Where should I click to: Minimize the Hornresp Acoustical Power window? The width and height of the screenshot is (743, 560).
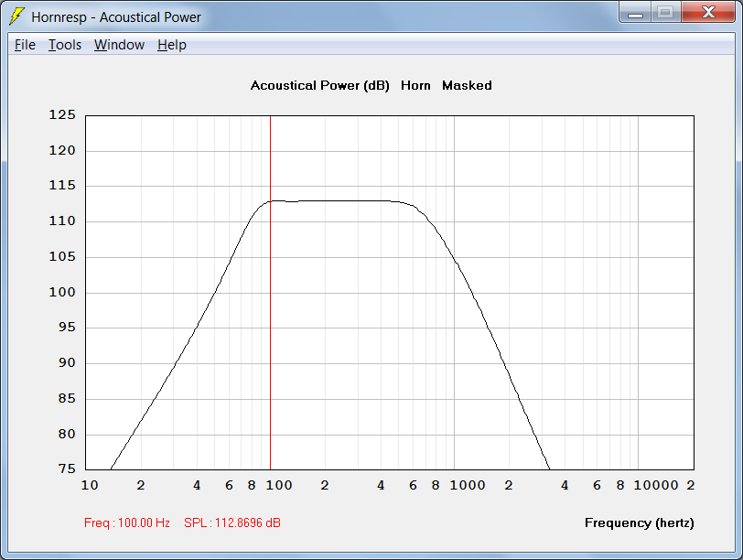pos(635,12)
